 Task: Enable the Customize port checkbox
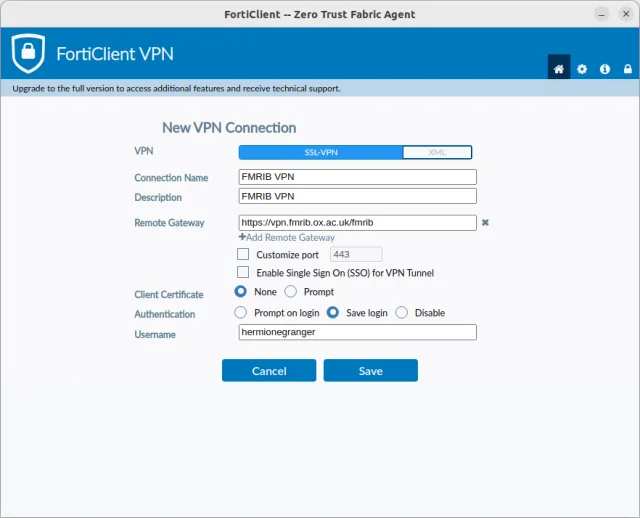coord(243,255)
